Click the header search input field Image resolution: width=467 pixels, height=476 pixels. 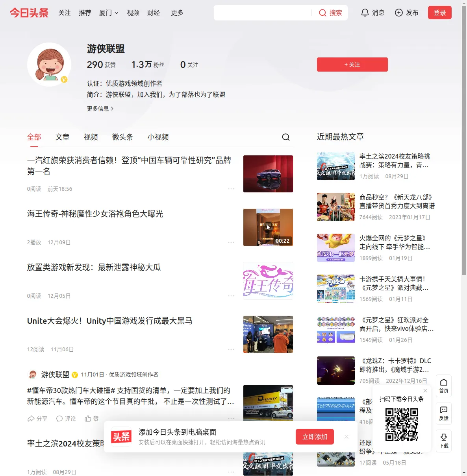click(263, 13)
